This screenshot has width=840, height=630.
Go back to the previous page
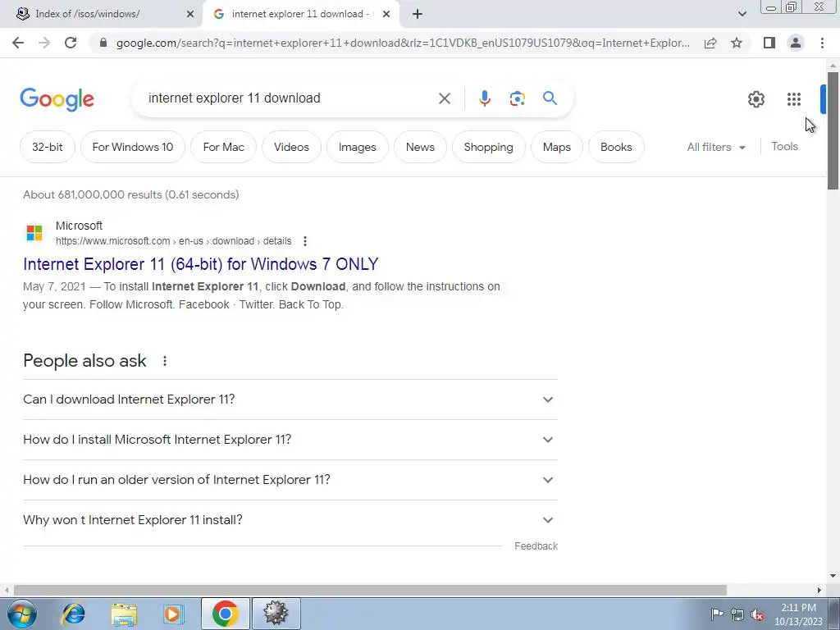[18, 43]
